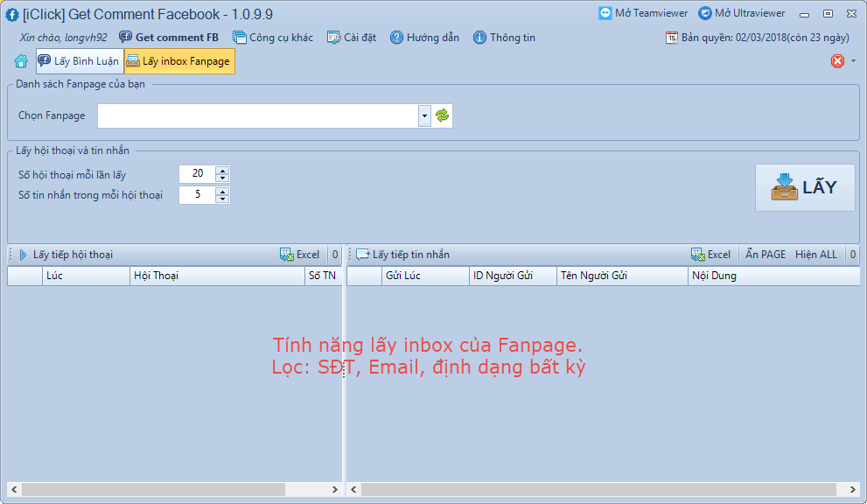
Task: Open Ultraviewer via Mở Ultraviewer
Action: click(742, 13)
